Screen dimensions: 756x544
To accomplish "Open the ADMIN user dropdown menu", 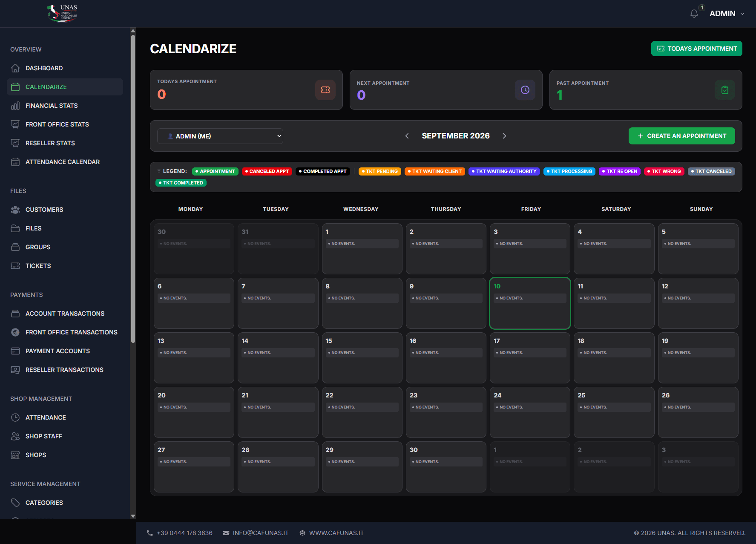I will point(727,14).
